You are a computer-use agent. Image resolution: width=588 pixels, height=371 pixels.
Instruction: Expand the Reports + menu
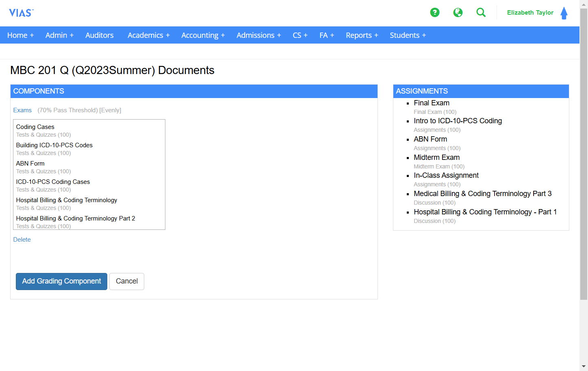[x=362, y=35]
